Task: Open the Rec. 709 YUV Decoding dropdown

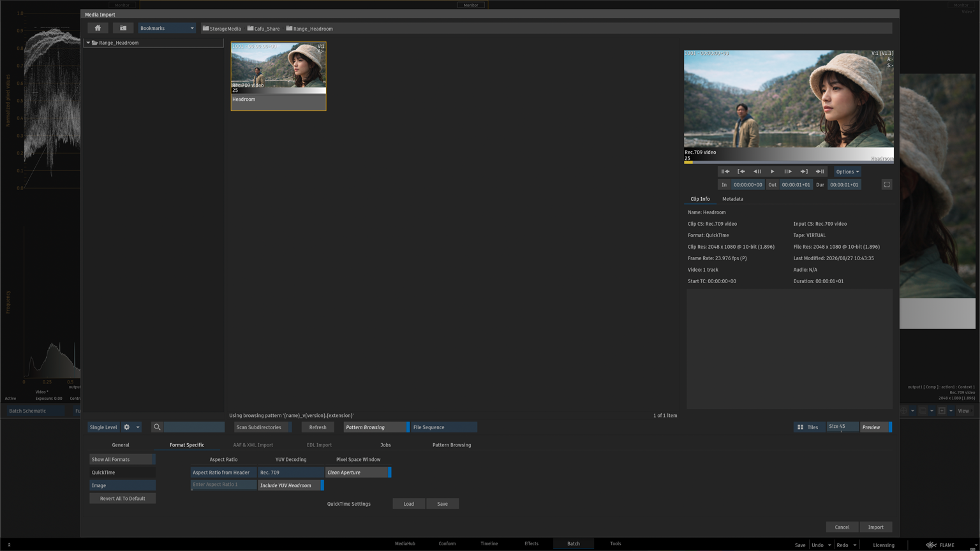Action: [x=291, y=473]
